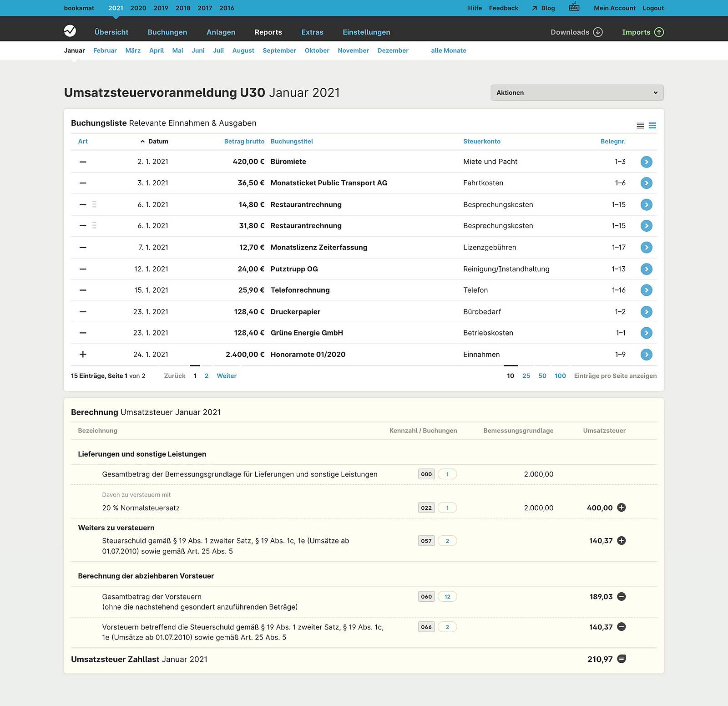Open details arrow for Honorarnote 01/2020
The height and width of the screenshot is (706, 728).
[x=646, y=355]
